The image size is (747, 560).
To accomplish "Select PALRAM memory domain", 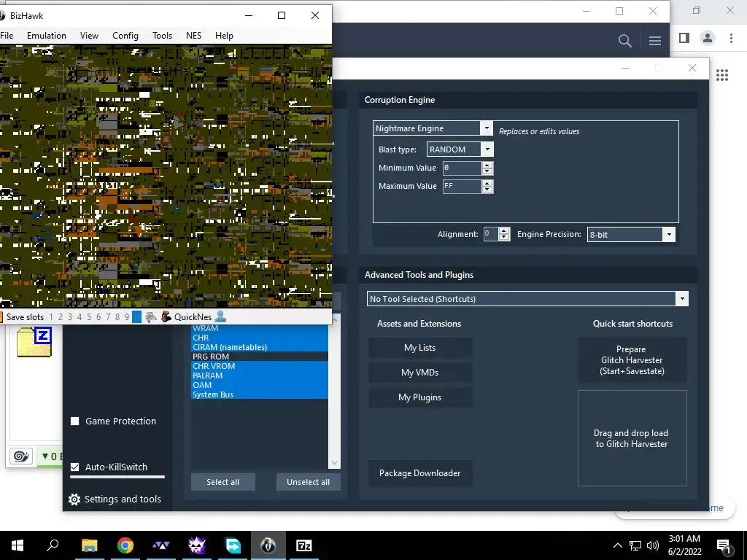I will tap(260, 376).
